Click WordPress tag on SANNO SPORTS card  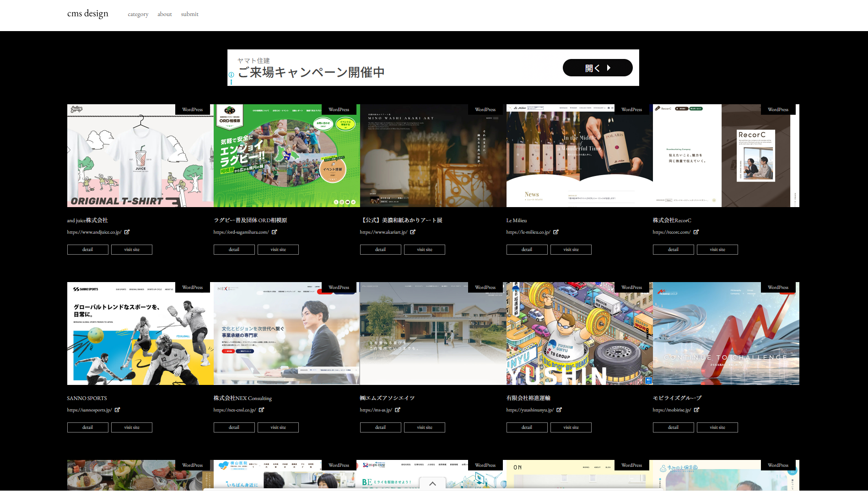193,287
